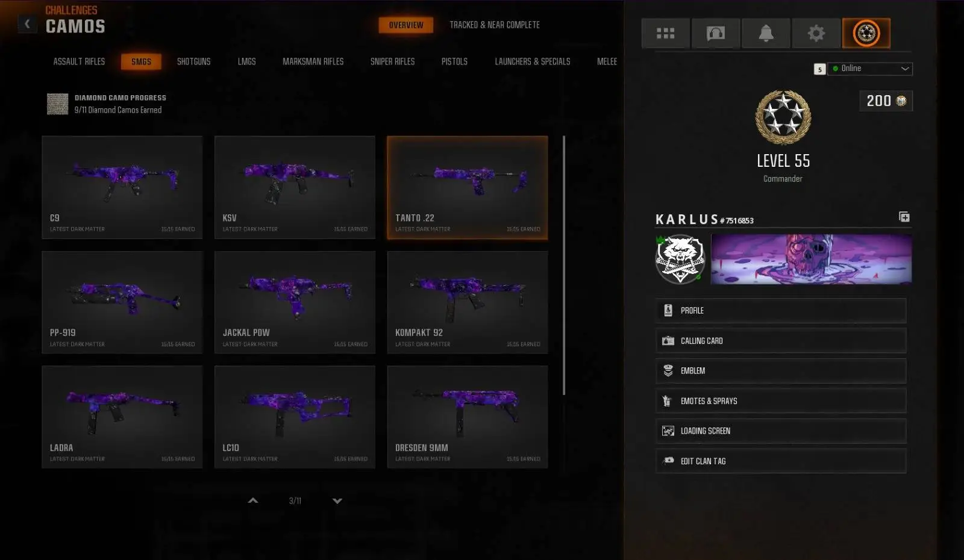
Task: Open Edit Clan Tag option
Action: pos(781,461)
